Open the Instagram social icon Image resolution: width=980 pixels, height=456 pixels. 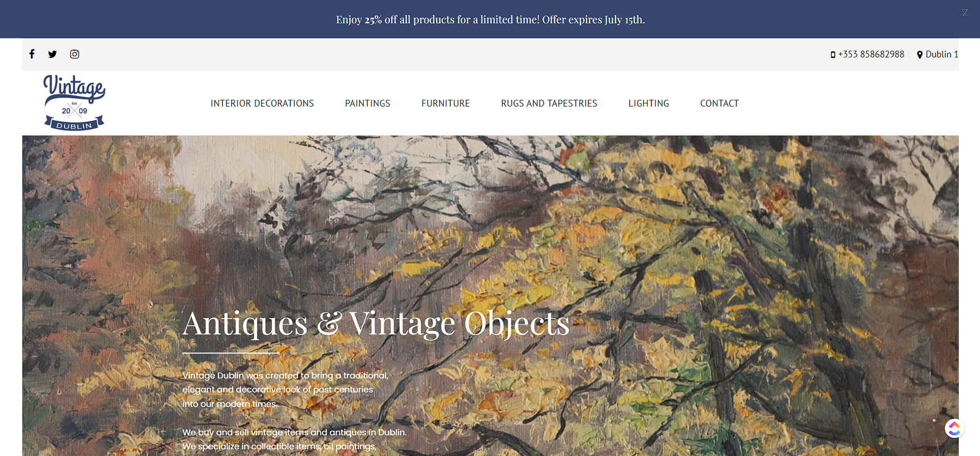(x=74, y=54)
